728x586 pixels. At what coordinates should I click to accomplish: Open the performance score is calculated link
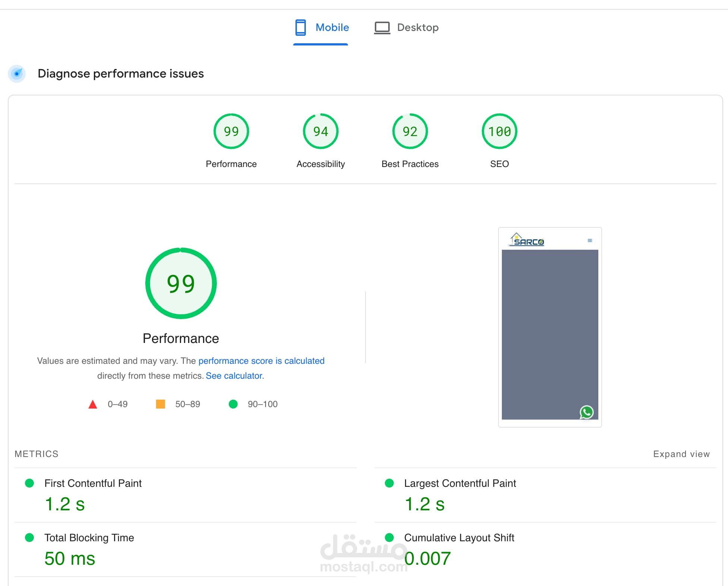point(261,361)
